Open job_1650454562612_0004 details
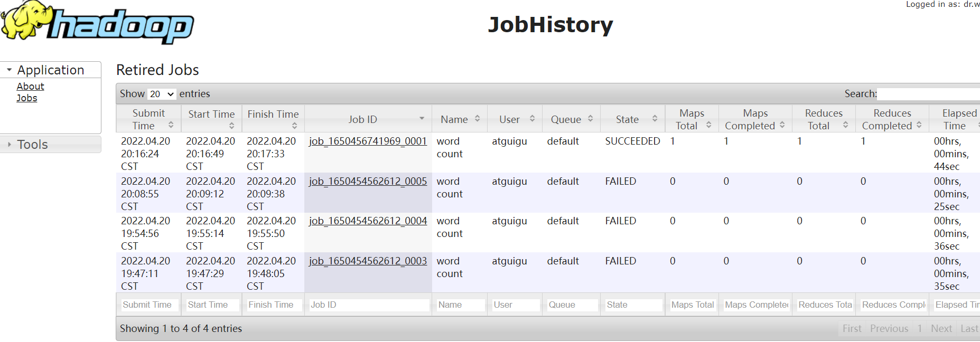The image size is (980, 342). point(368,221)
